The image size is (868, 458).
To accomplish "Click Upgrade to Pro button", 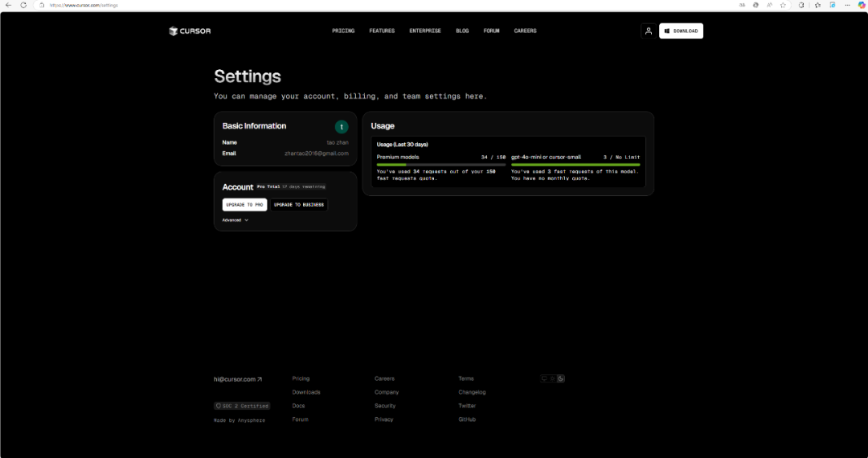I will coord(244,205).
